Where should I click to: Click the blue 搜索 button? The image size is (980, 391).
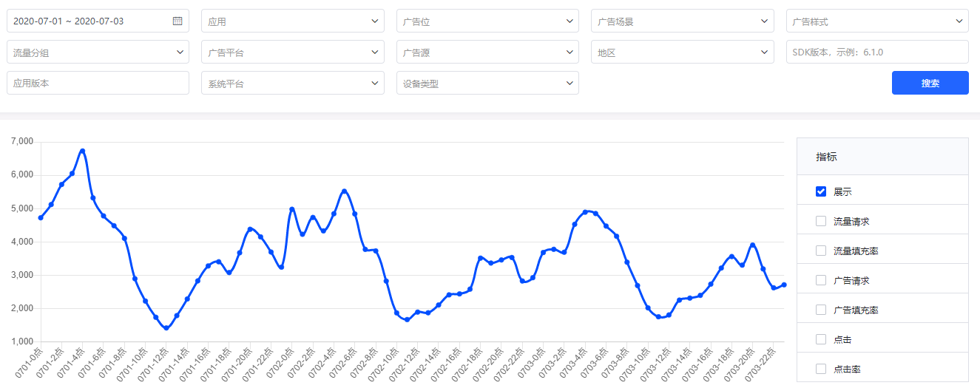coord(930,83)
